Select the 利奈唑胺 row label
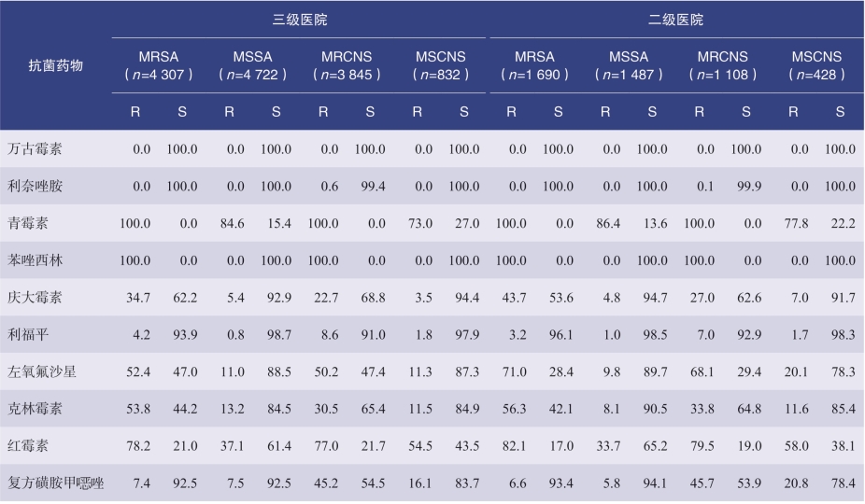This screenshot has height=504, width=865. 35,186
